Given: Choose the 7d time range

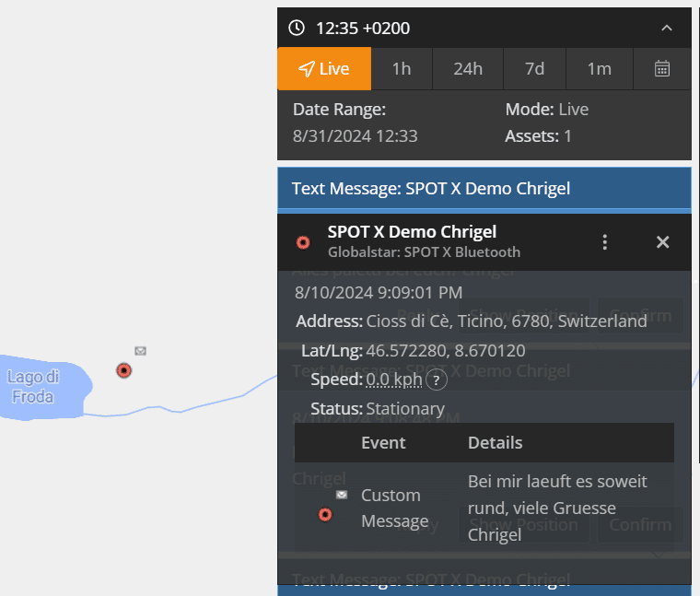Looking at the screenshot, I should point(534,69).
